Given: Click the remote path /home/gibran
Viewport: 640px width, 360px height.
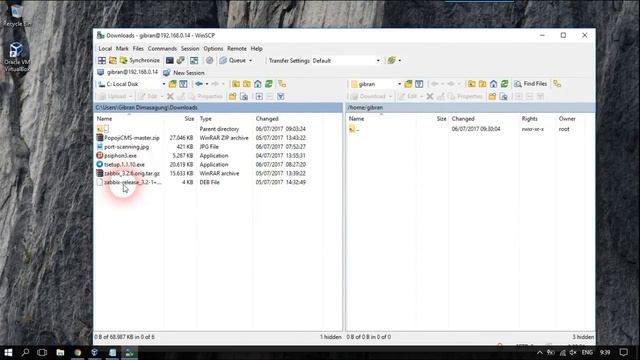Looking at the screenshot, I should coord(365,108).
